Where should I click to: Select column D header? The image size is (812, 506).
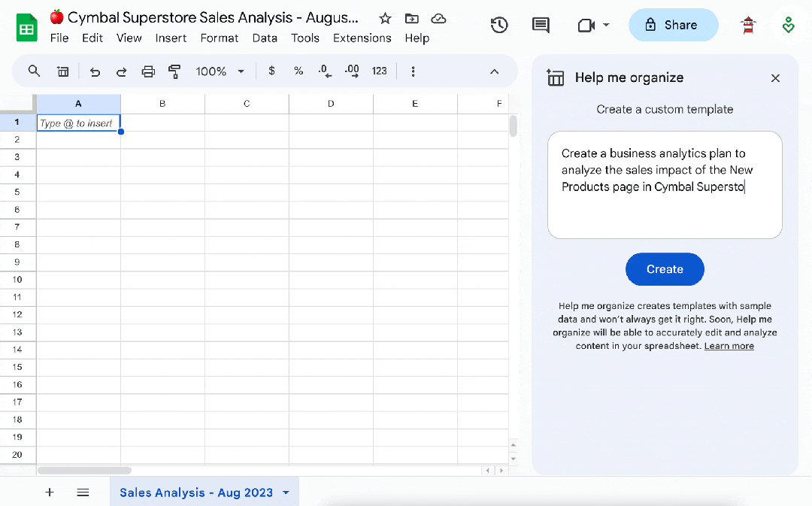(331, 104)
